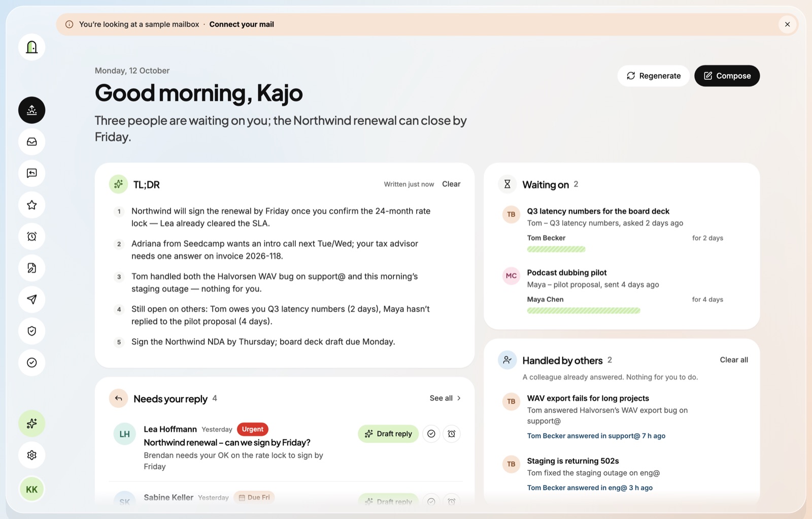Click Tom Becker answered in eng@ link
This screenshot has height=519, width=812.
(x=590, y=488)
